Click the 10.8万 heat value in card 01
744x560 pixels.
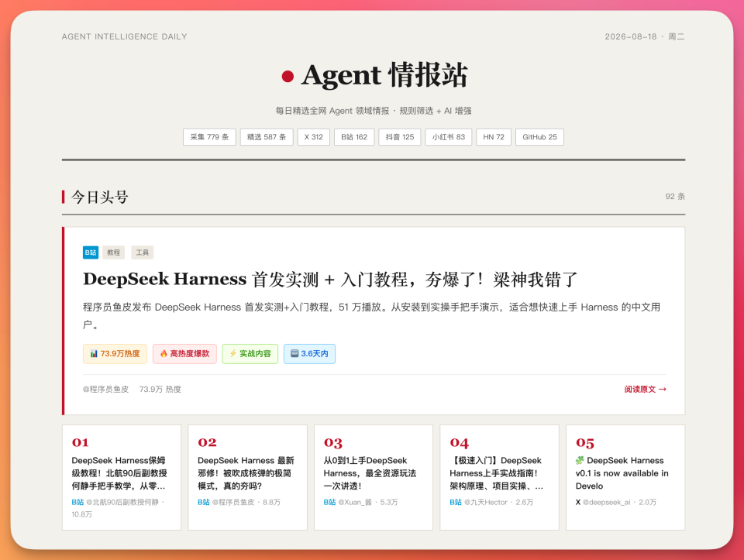pyautogui.click(x=82, y=514)
